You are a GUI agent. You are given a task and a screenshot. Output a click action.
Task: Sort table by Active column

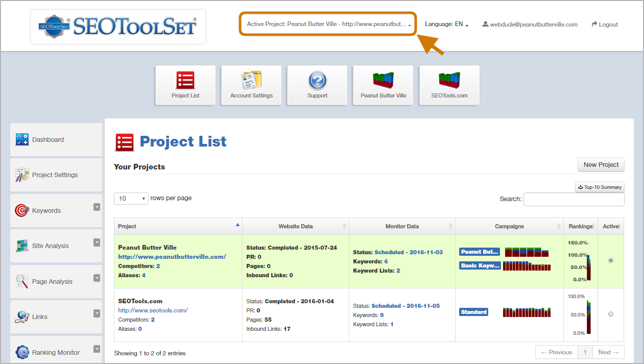(x=611, y=226)
